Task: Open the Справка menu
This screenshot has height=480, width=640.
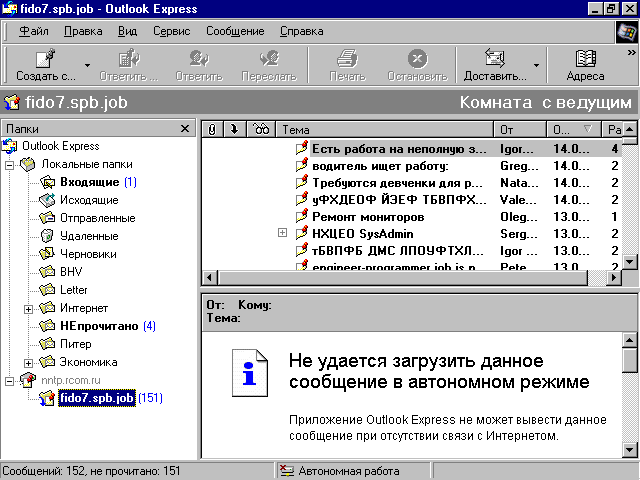Action: pos(302,31)
